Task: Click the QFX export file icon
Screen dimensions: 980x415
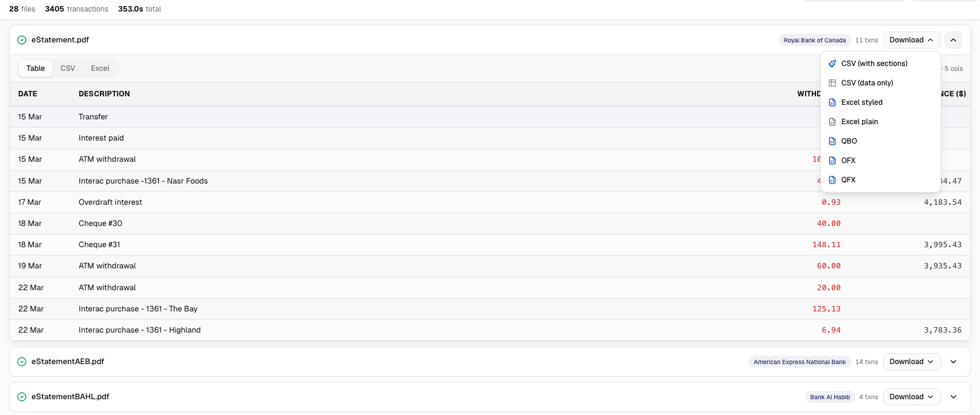Action: coord(832,179)
